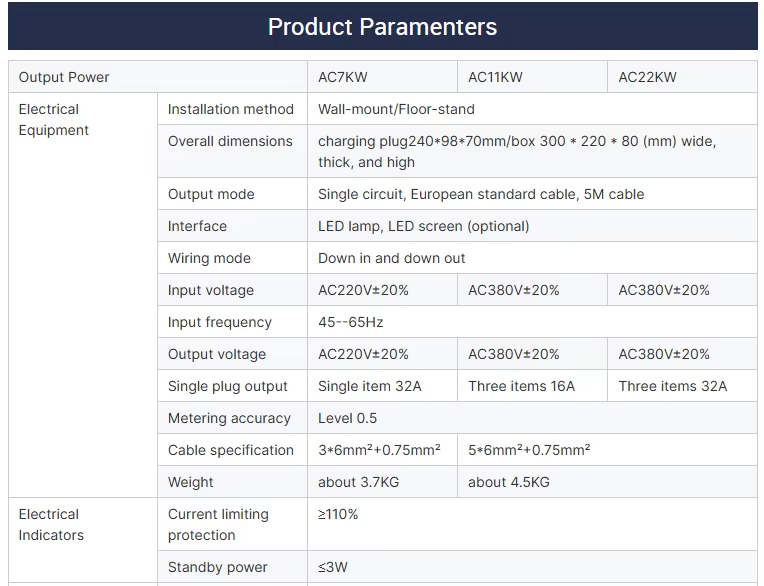Click the Installation method label
This screenshot has width=764, height=586.
[x=230, y=109]
